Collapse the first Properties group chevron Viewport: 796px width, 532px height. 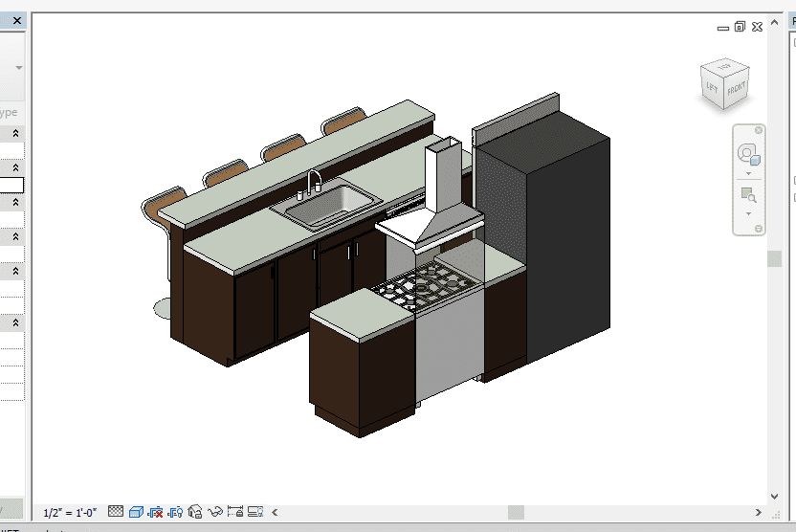[x=15, y=134]
